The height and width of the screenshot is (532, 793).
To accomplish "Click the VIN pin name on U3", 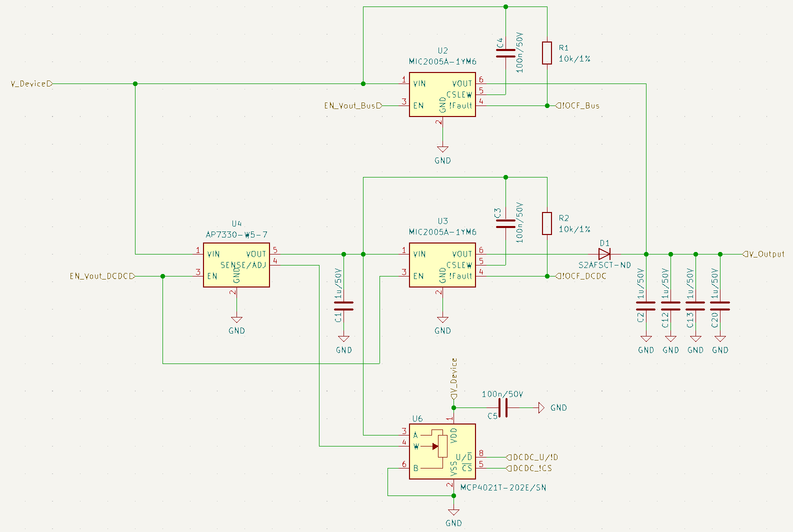I will click(419, 254).
